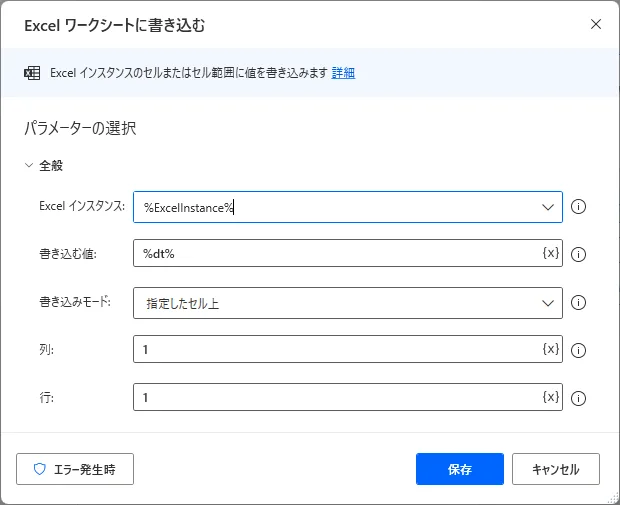This screenshot has width=620, height=505.
Task: Collapse the 全般 section
Action: point(30,166)
